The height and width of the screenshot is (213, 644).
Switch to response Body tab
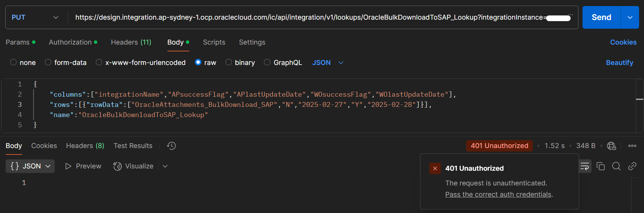(x=14, y=146)
